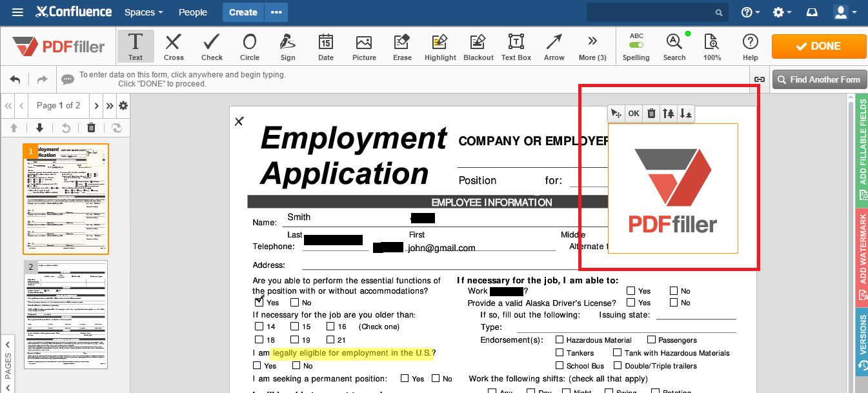This screenshot has width=868, height=393.
Task: Open Search in document
Action: click(674, 46)
